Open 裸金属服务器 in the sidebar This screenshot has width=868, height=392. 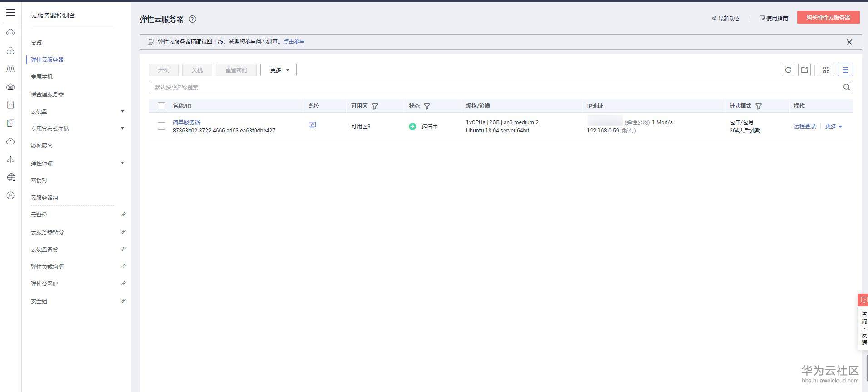pyautogui.click(x=47, y=94)
